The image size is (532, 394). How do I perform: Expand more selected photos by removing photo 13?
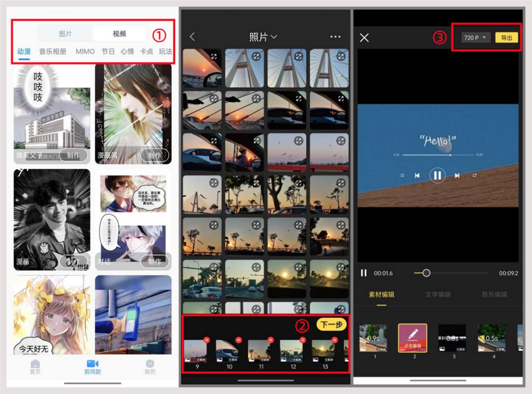coord(335,340)
